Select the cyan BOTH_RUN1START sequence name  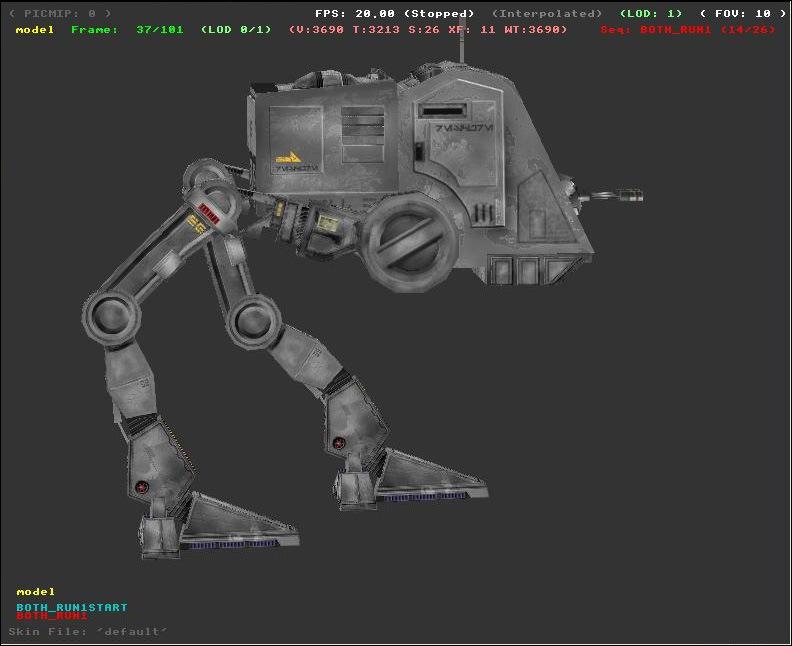[x=72, y=607]
